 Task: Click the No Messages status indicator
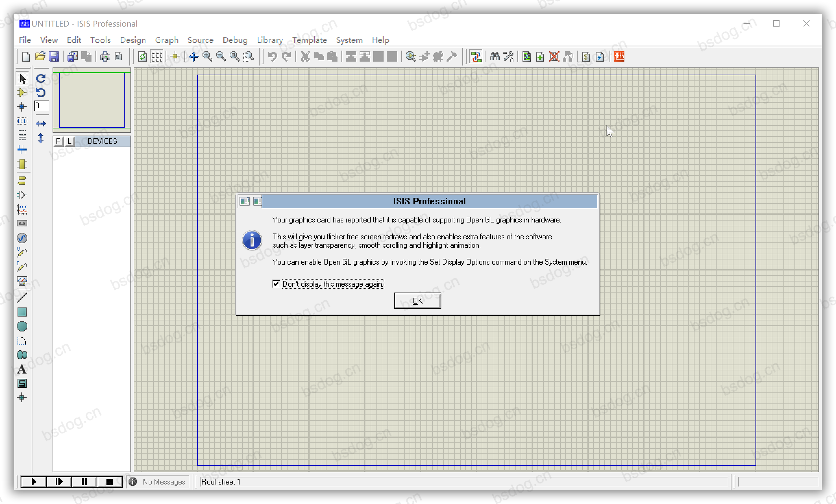point(157,482)
